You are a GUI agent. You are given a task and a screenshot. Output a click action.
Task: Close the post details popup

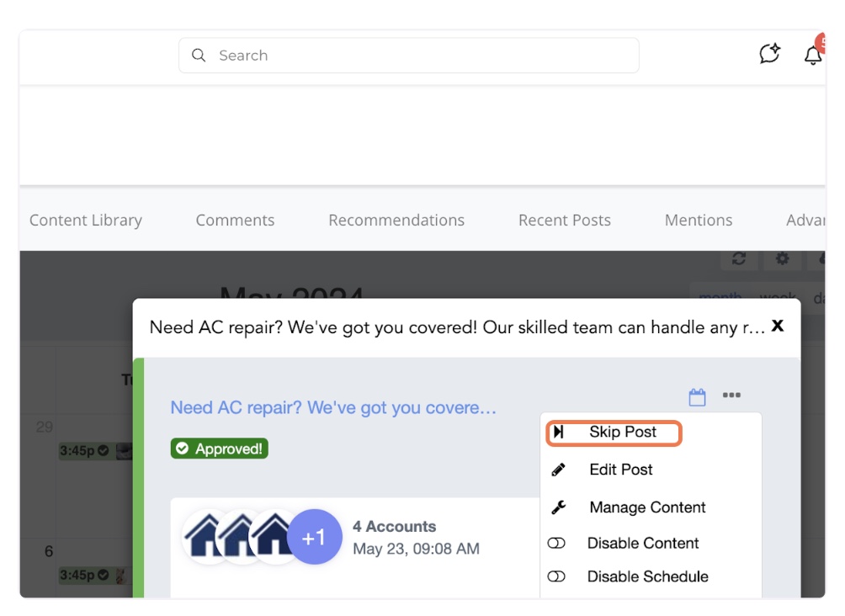pos(778,325)
